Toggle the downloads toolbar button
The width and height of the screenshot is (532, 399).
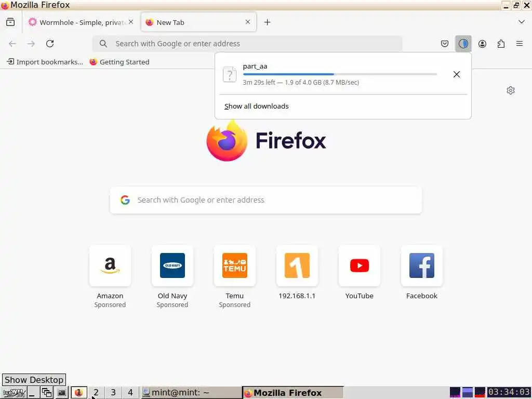tap(463, 44)
